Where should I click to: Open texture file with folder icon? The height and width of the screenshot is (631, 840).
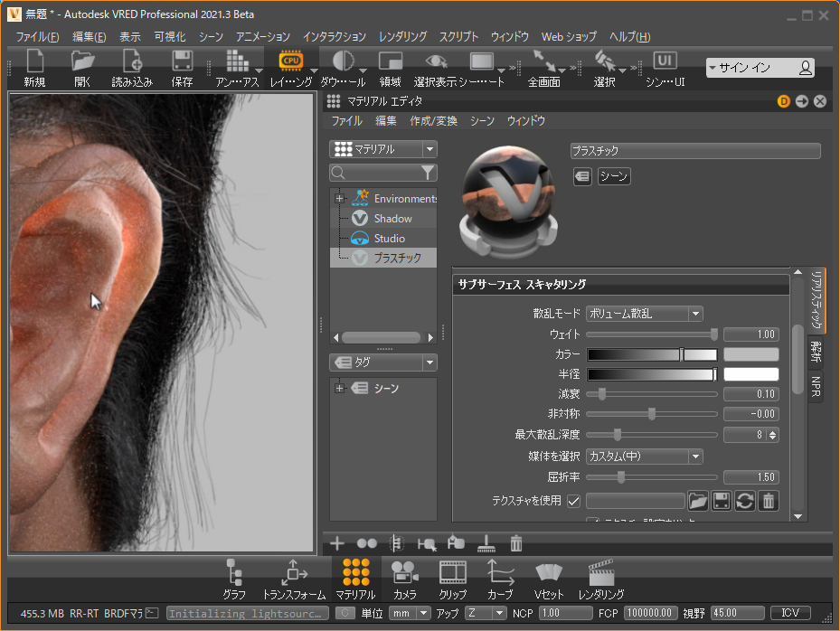coord(697,501)
